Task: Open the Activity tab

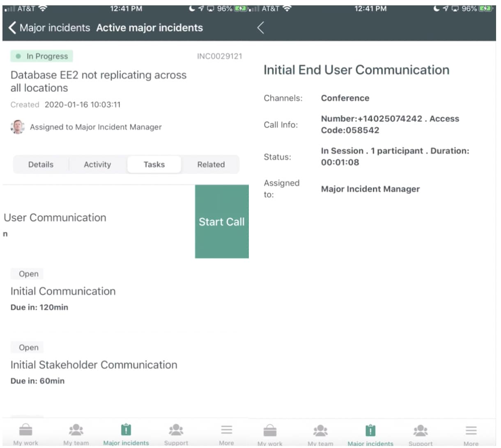Action: (x=97, y=164)
